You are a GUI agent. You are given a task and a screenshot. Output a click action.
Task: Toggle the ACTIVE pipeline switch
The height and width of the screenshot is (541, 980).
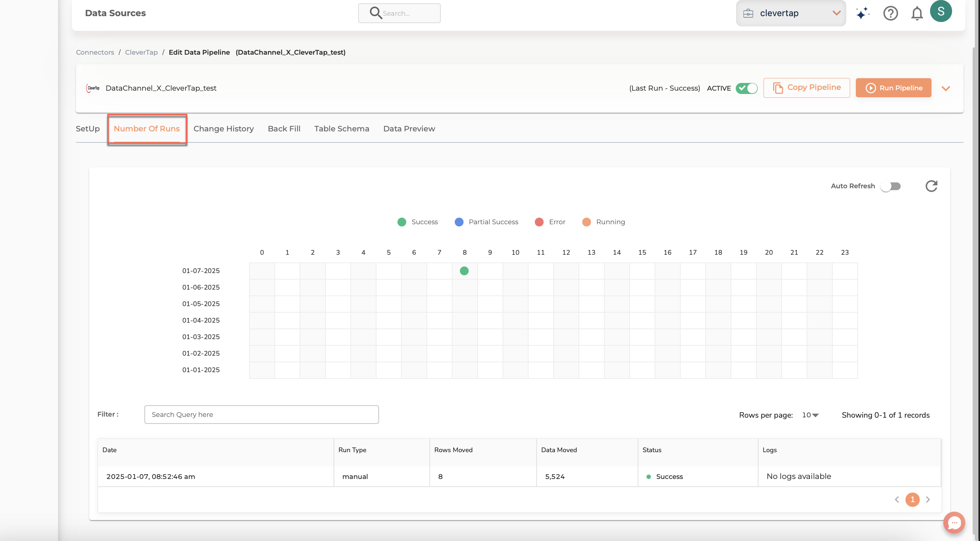pyautogui.click(x=746, y=88)
